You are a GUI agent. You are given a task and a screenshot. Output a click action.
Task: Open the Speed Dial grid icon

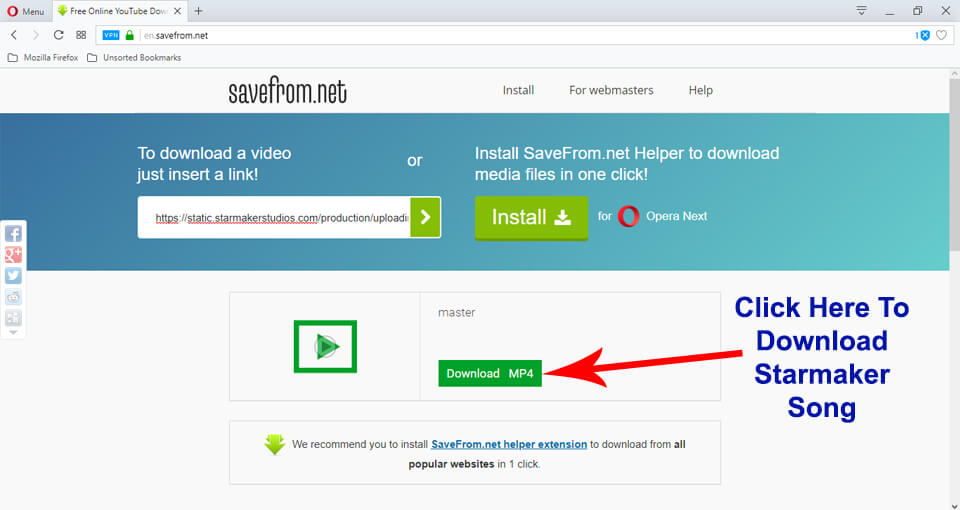tap(81, 36)
